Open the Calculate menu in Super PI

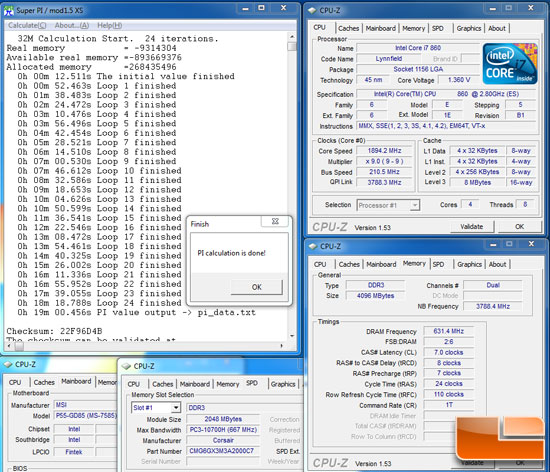[27, 25]
